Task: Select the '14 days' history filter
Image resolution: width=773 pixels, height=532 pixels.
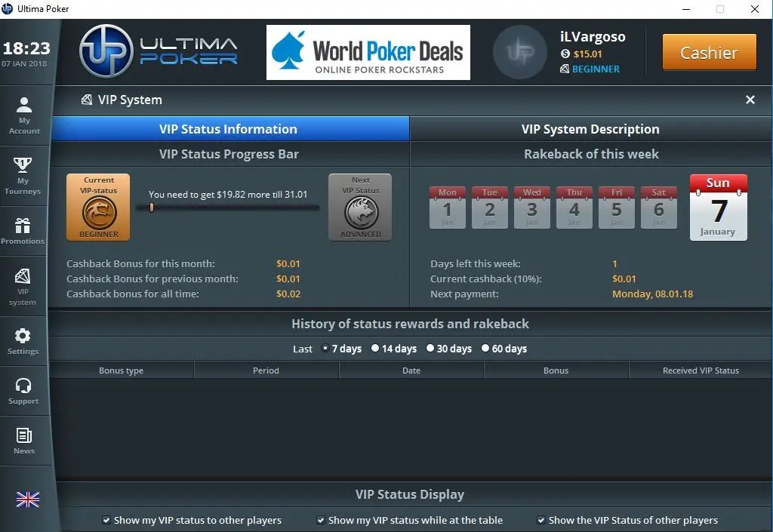Action: (375, 349)
